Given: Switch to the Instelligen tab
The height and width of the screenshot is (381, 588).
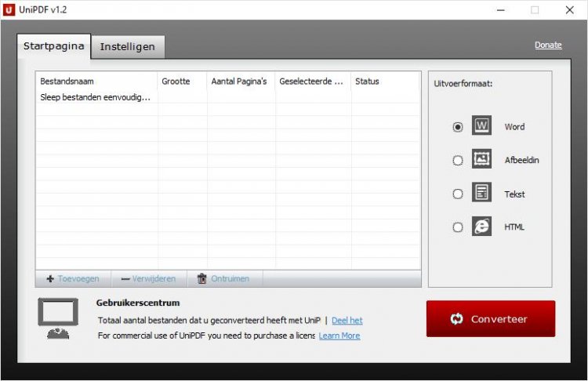Looking at the screenshot, I should coord(127,46).
